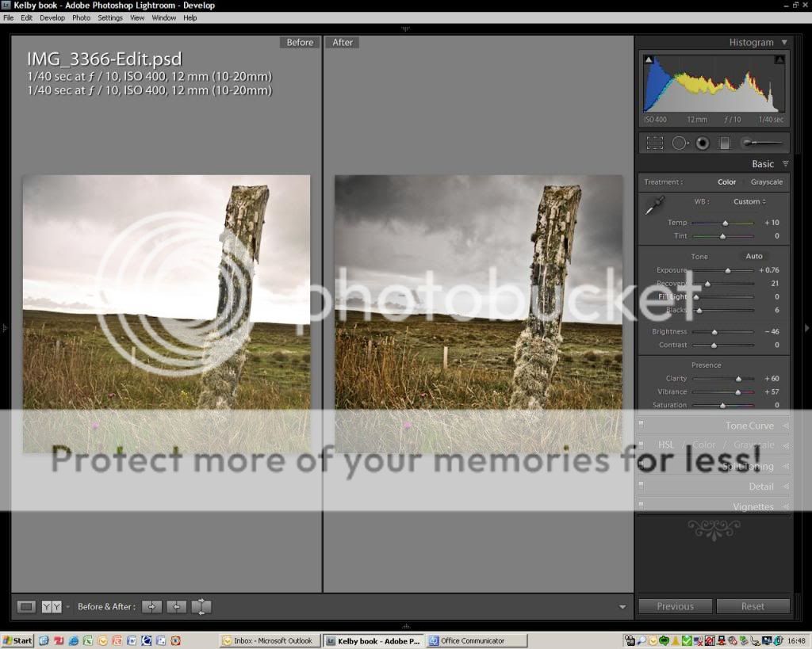Select the Crop Overlay tool
This screenshot has height=649, width=812.
[x=654, y=143]
